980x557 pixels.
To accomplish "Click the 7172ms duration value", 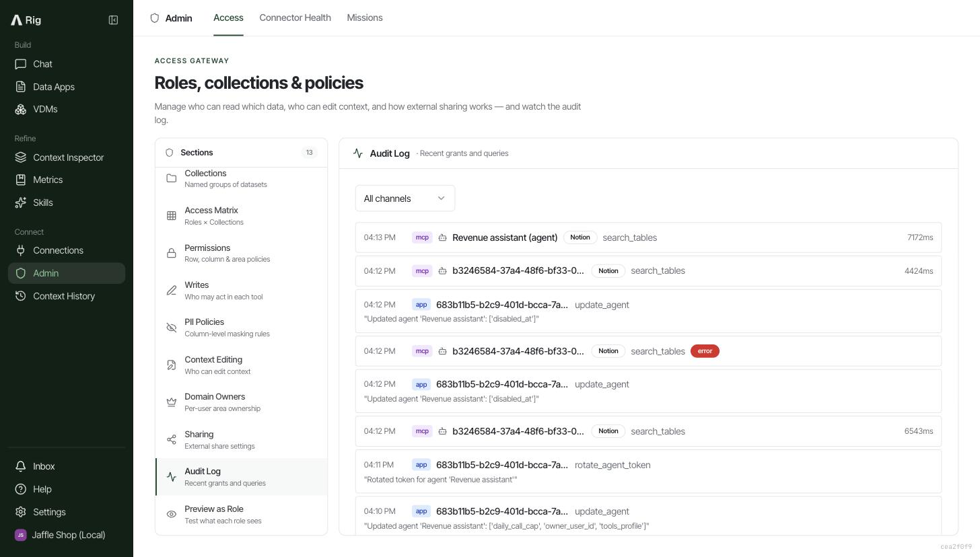I will (x=920, y=237).
